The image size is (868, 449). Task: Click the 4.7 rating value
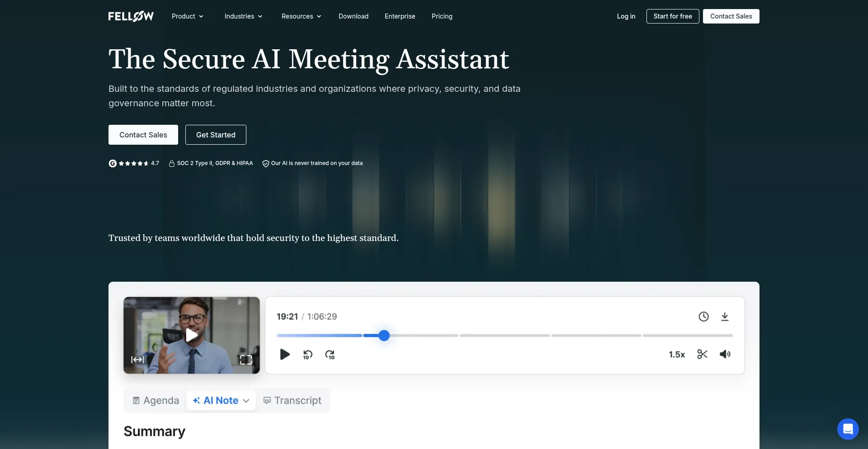point(155,163)
